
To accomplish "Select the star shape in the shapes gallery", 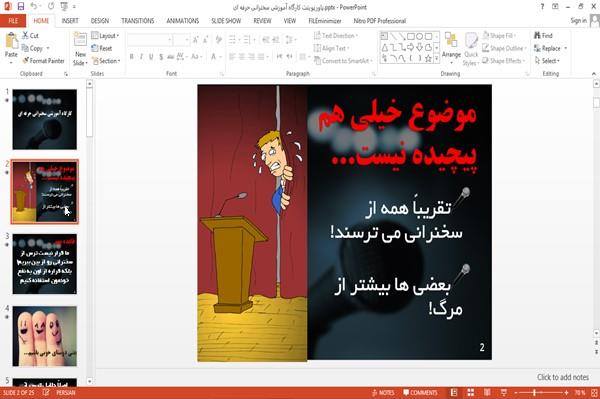I will [428, 59].
